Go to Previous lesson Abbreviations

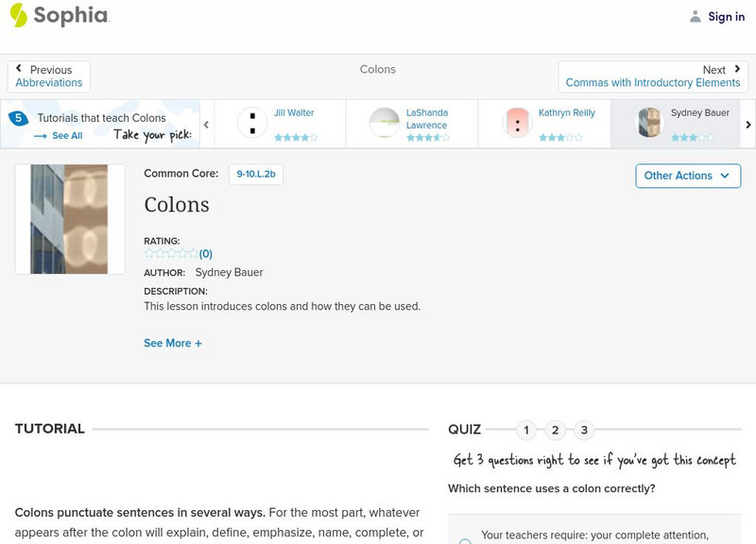point(49,76)
